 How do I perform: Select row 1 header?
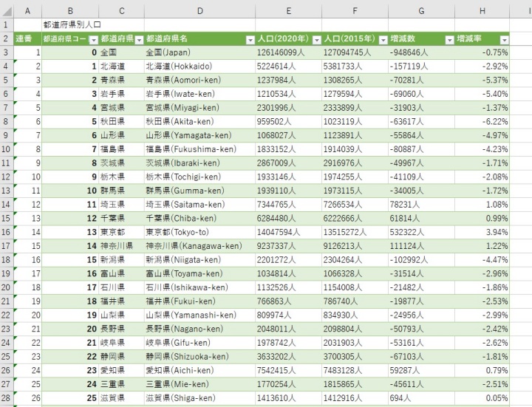point(7,25)
